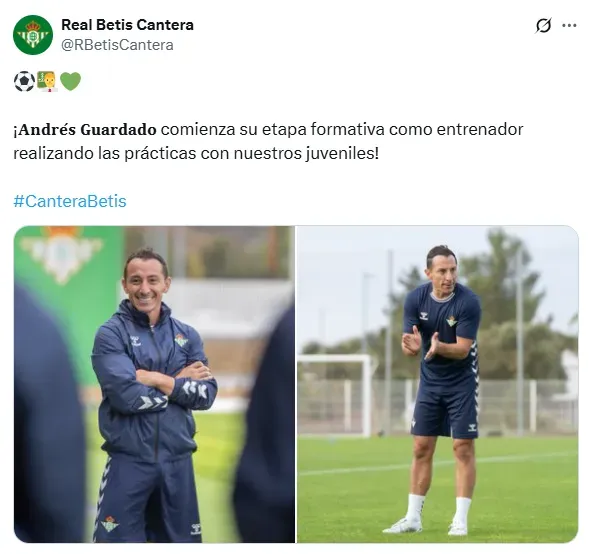Click the Betis badge on jacket chest
This screenshot has width=589, height=554.
point(181,340)
